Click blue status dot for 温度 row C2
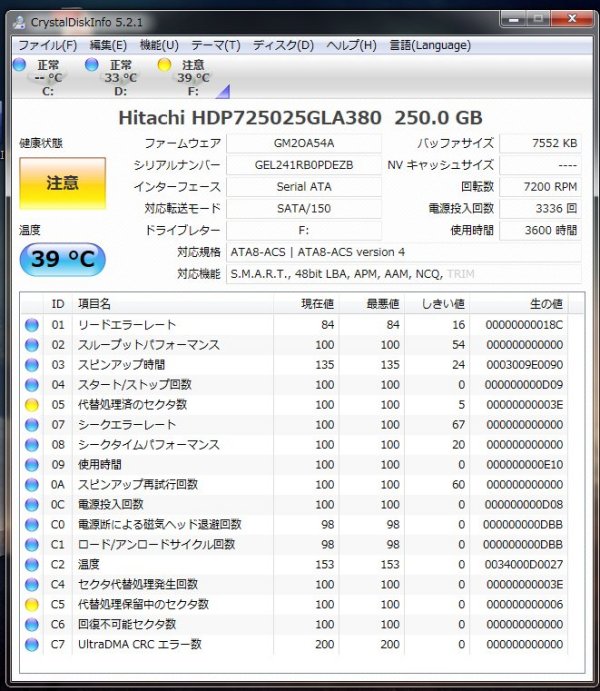Image resolution: width=600 pixels, height=691 pixels. click(32, 565)
